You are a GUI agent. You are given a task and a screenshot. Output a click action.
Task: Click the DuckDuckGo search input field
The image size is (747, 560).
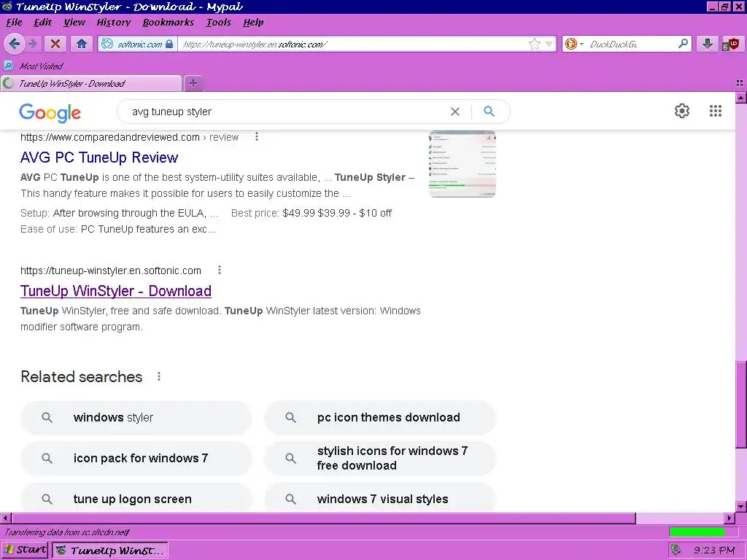tap(631, 44)
